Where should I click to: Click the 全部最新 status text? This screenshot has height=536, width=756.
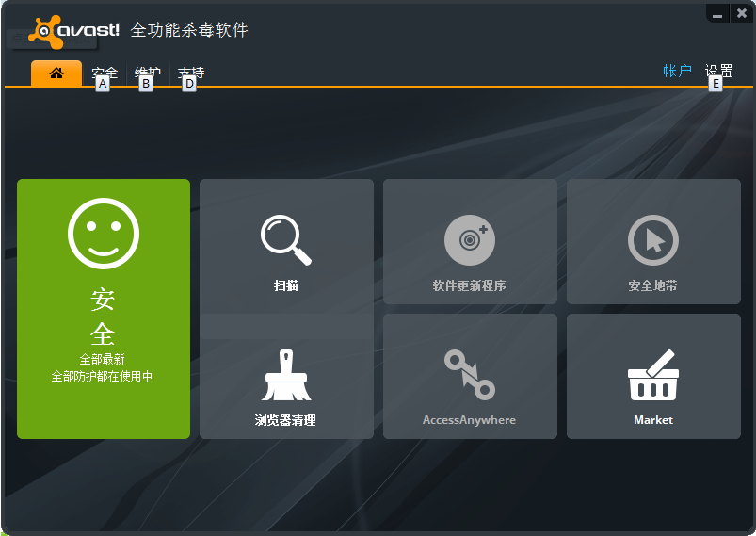[x=103, y=359]
